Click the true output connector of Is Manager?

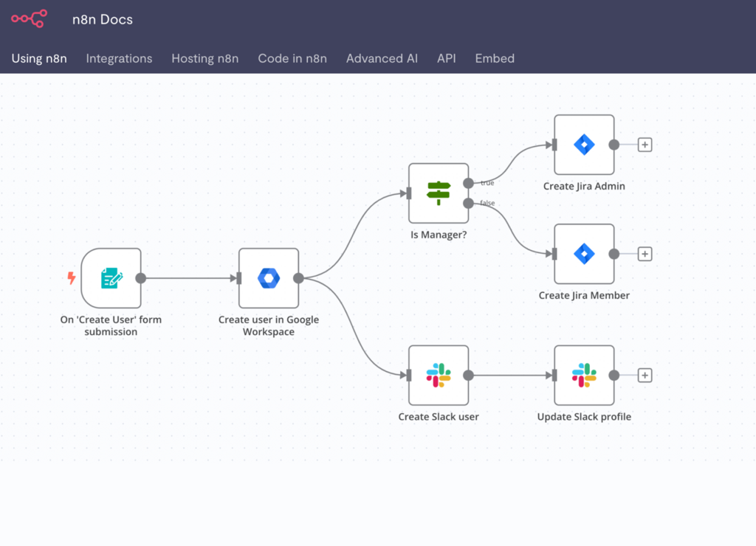tap(468, 183)
